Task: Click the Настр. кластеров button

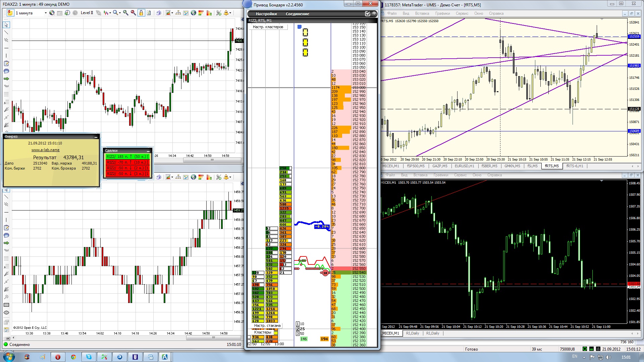Action: (x=268, y=27)
